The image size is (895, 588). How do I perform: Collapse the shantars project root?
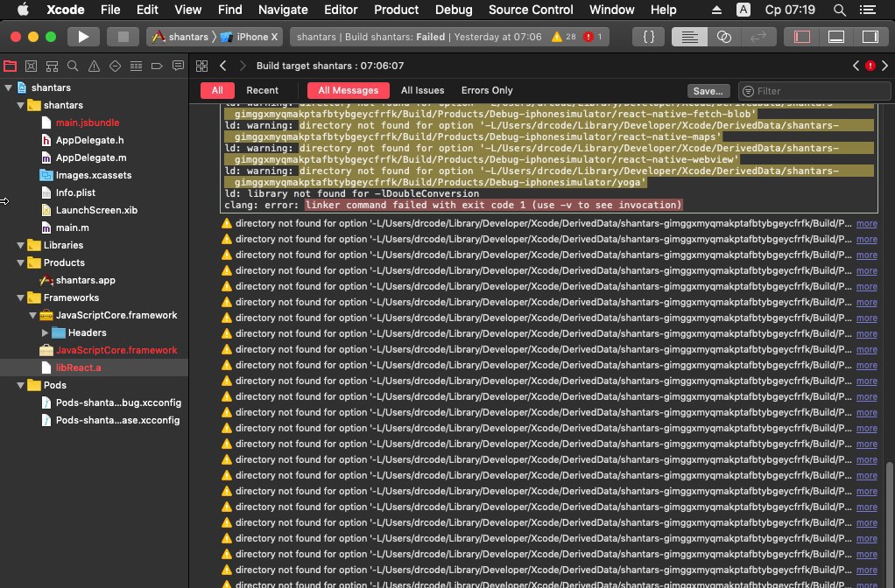point(8,87)
